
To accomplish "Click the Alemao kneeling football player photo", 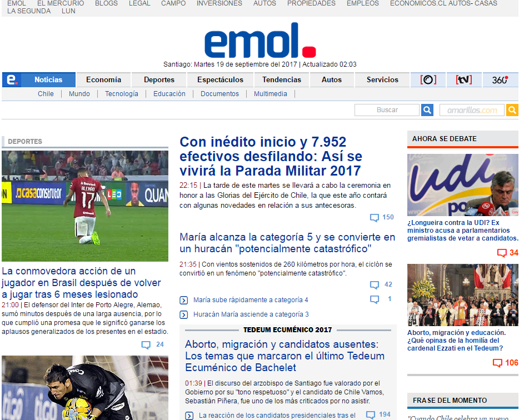I will [85, 206].
